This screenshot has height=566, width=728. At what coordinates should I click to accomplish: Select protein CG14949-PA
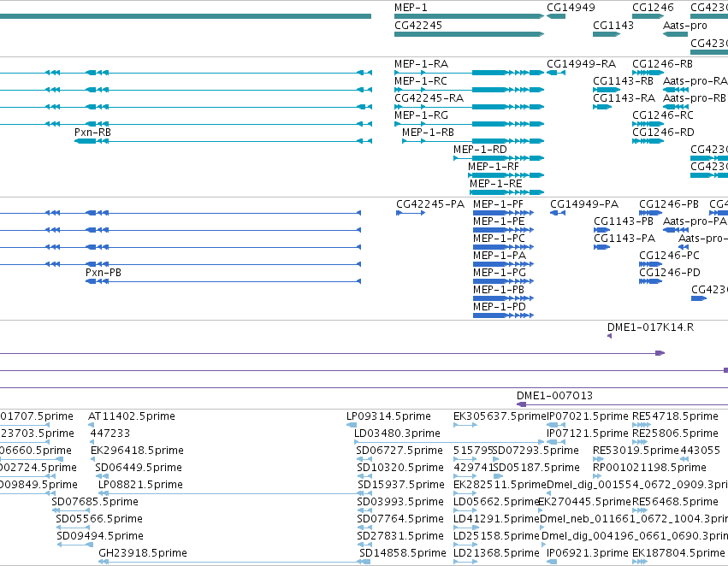point(584,204)
